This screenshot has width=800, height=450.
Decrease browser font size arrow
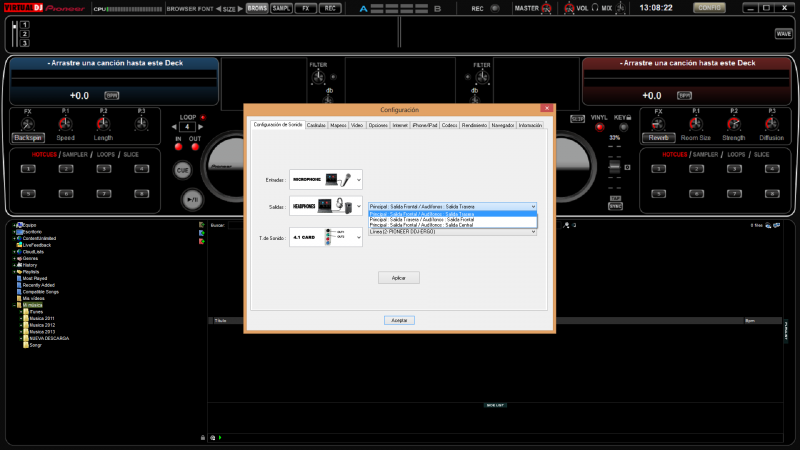click(218, 9)
